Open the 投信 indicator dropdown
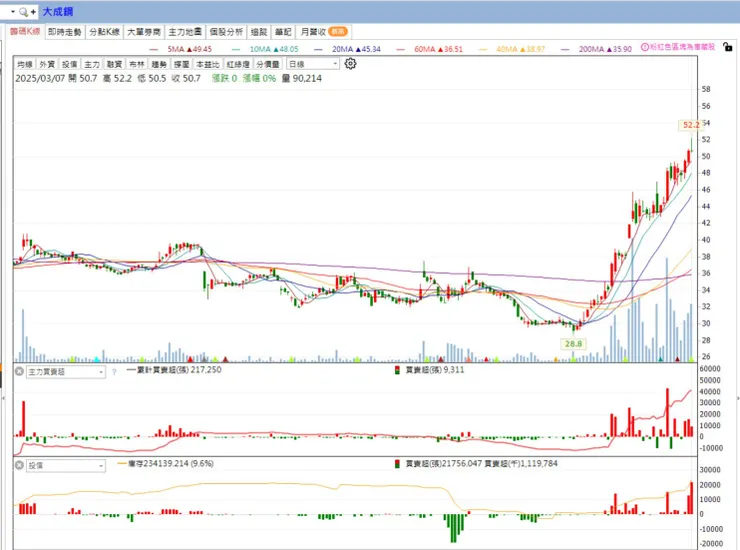The height and width of the screenshot is (550, 740). [66, 465]
